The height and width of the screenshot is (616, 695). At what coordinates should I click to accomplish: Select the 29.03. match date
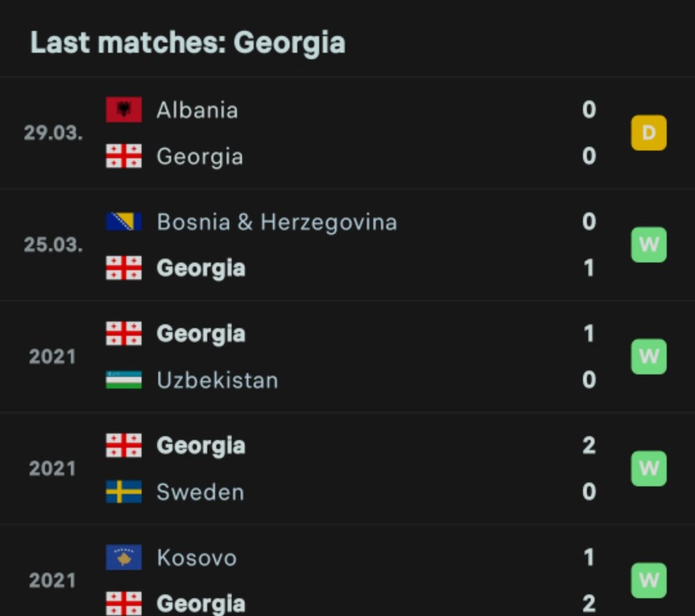(x=53, y=132)
